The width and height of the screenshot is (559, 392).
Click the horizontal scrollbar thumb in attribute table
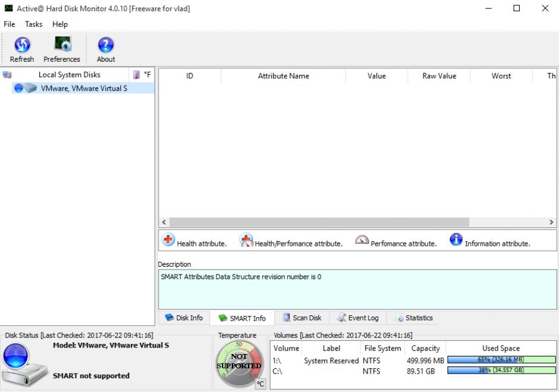(x=319, y=222)
